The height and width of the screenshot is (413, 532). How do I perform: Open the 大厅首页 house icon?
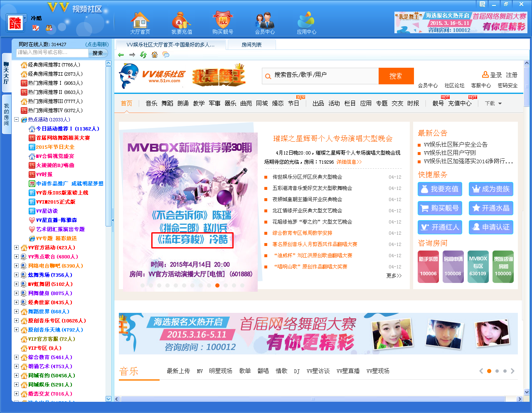pyautogui.click(x=140, y=20)
